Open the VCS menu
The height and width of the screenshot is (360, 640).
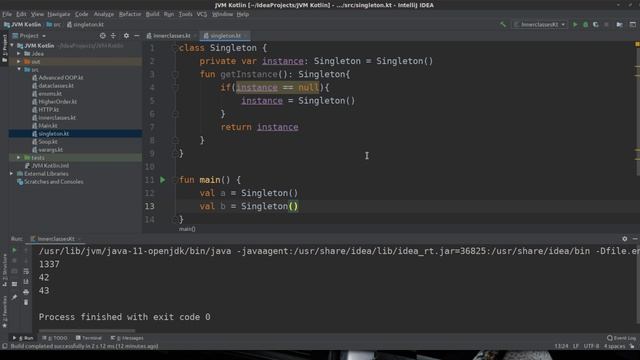(x=202, y=14)
